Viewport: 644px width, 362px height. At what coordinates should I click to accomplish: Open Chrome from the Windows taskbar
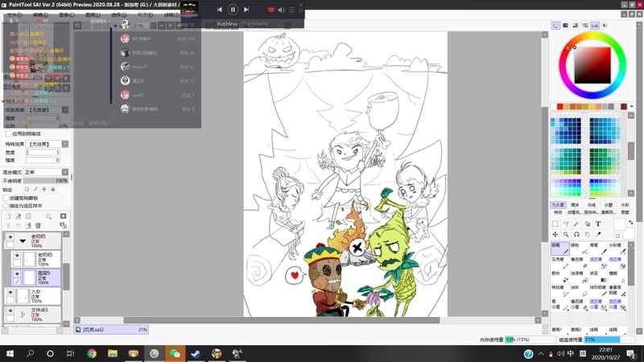[91, 353]
